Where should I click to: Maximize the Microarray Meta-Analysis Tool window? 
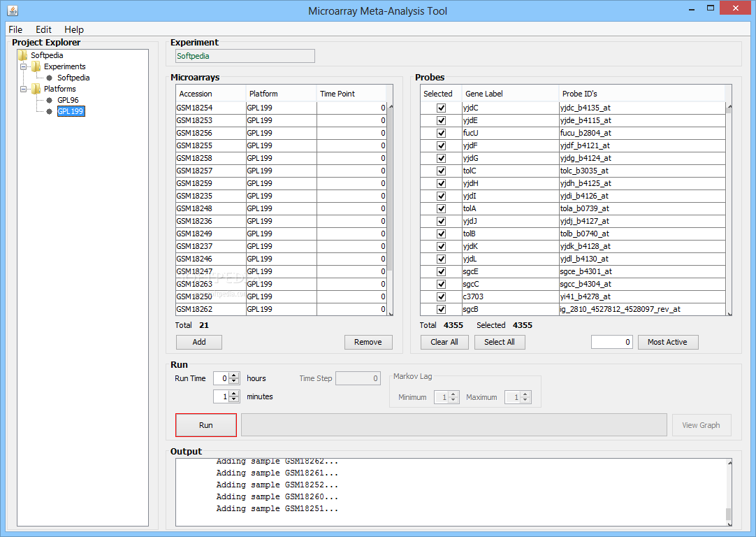(710, 8)
